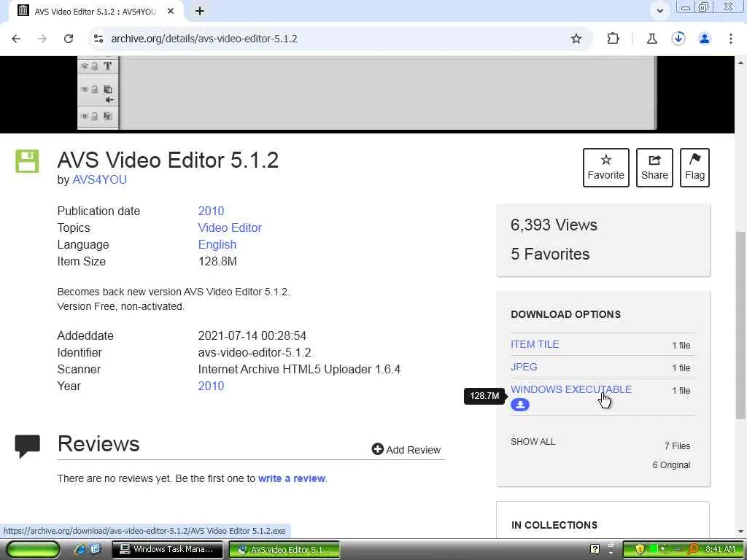Click the 5 Favorites text
The height and width of the screenshot is (560, 747).
550,254
